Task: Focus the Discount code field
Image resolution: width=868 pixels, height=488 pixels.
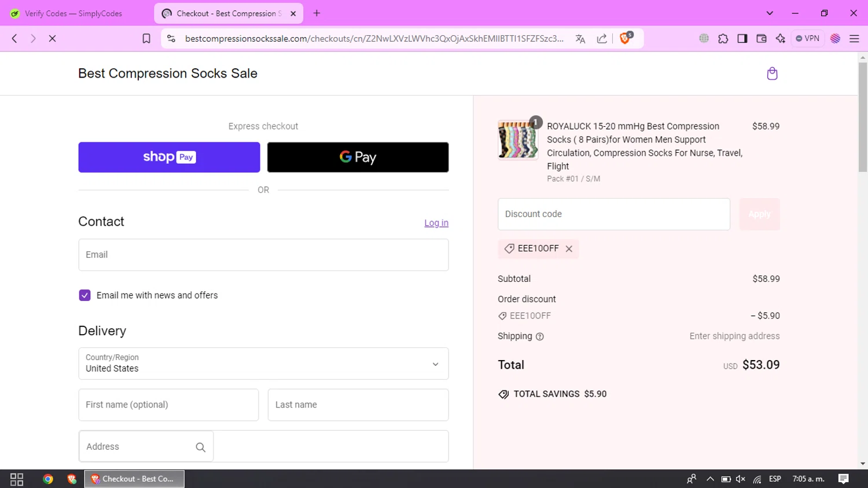Action: 614,214
